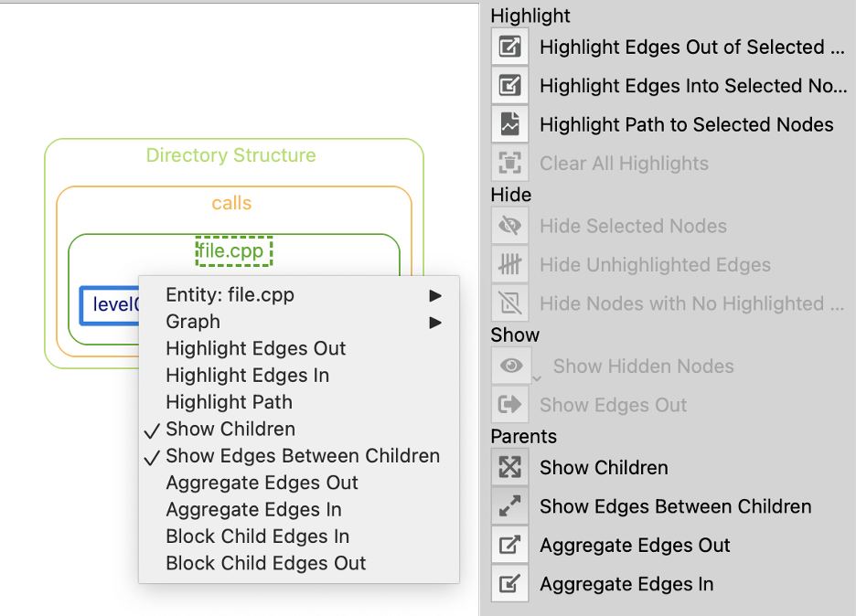This screenshot has height=616, width=856.
Task: Click Highlight Edges Out of Selected icon
Action: pyautogui.click(x=510, y=47)
